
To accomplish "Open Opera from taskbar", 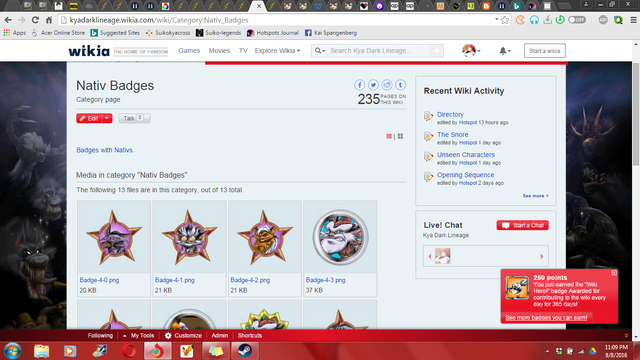I will 129,351.
